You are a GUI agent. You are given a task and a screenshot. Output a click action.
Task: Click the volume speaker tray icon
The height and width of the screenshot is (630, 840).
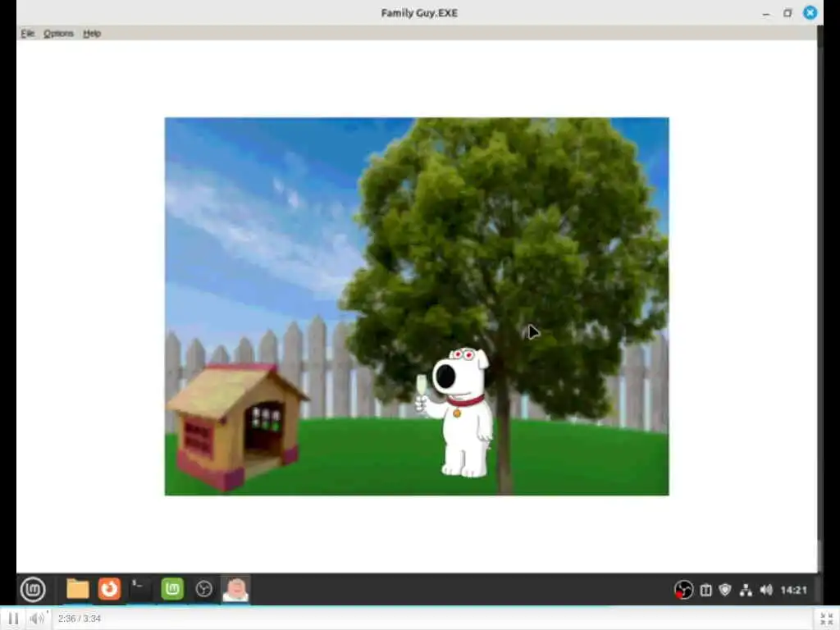point(766,590)
